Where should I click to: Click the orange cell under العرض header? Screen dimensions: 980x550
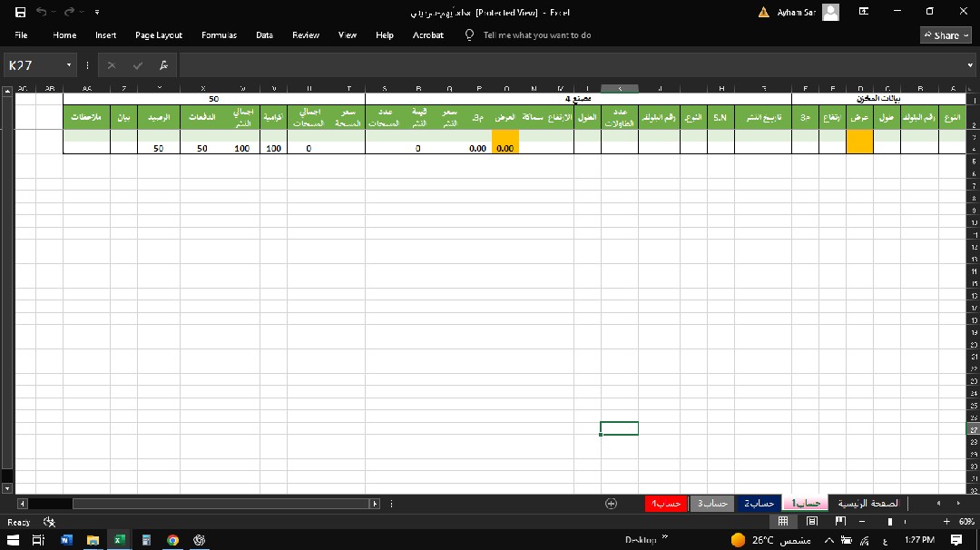tap(505, 148)
